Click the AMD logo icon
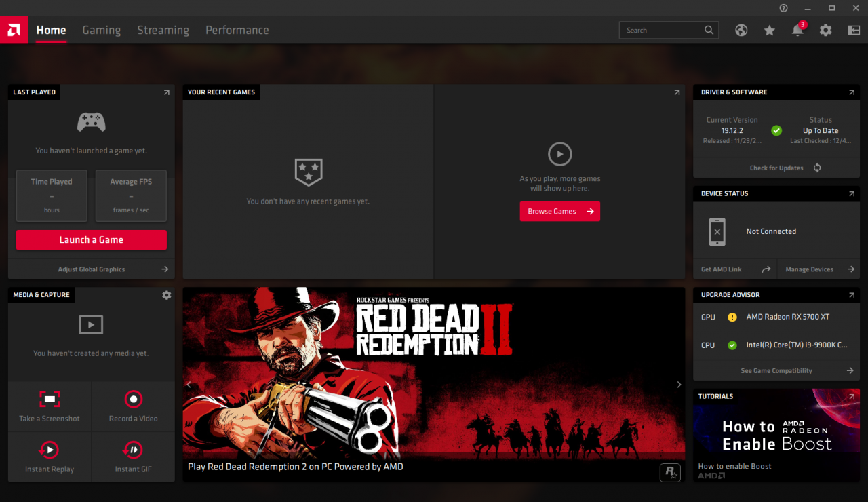 (14, 30)
